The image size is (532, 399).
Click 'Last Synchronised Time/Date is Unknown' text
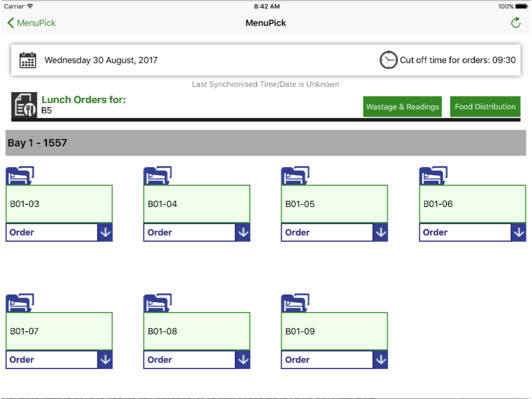click(x=266, y=84)
